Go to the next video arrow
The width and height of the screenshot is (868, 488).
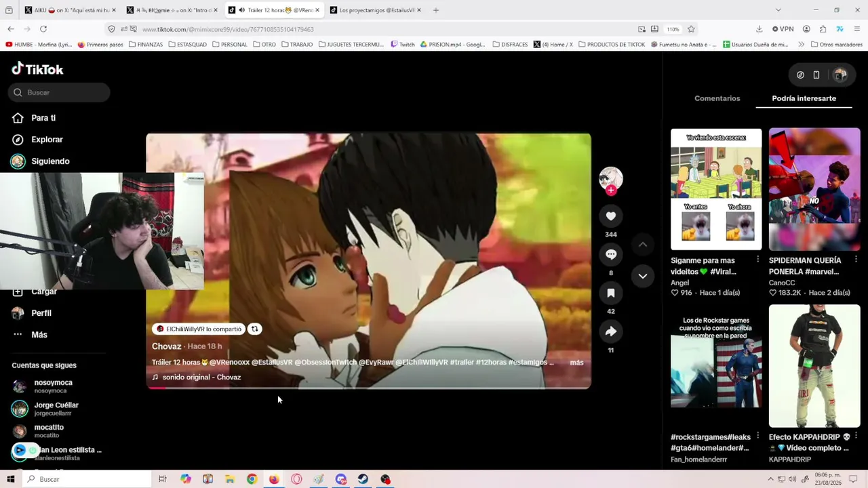point(642,276)
